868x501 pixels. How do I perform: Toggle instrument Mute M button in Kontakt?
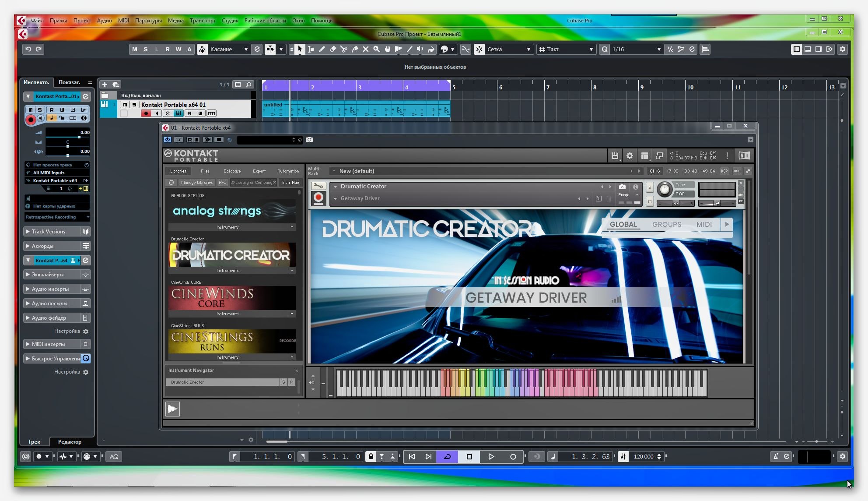pos(650,201)
